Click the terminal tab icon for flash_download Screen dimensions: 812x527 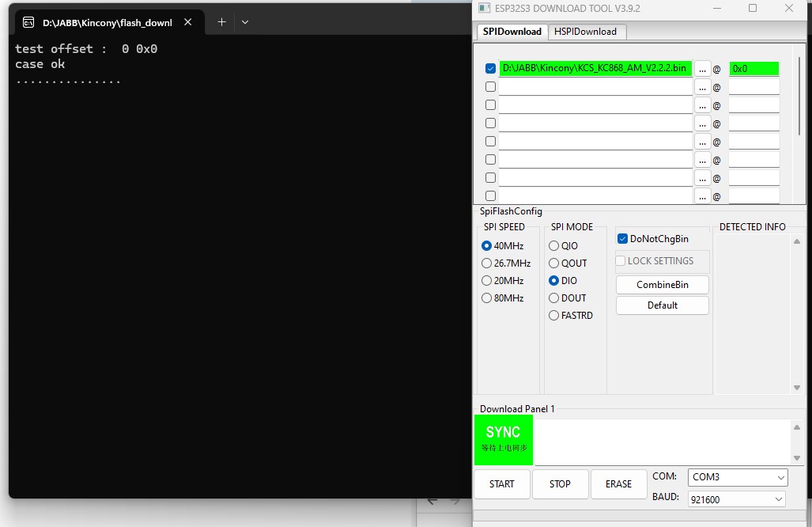[x=28, y=22]
